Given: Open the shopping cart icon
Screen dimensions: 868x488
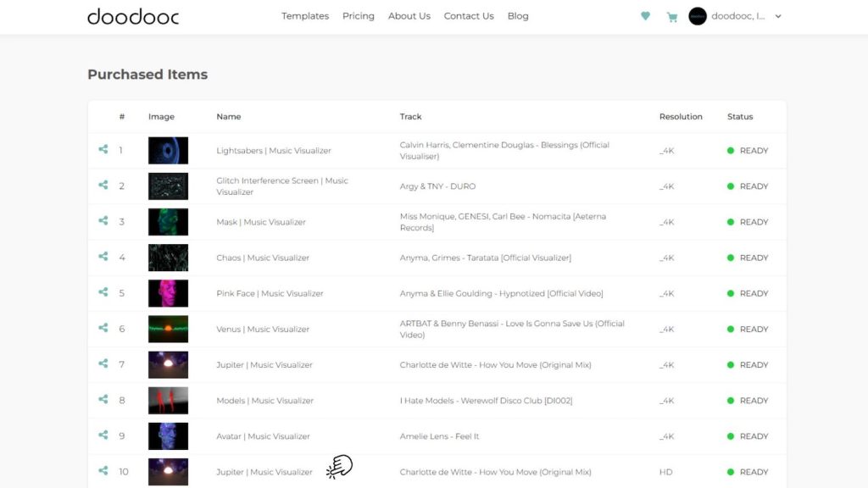Looking at the screenshot, I should [672, 17].
